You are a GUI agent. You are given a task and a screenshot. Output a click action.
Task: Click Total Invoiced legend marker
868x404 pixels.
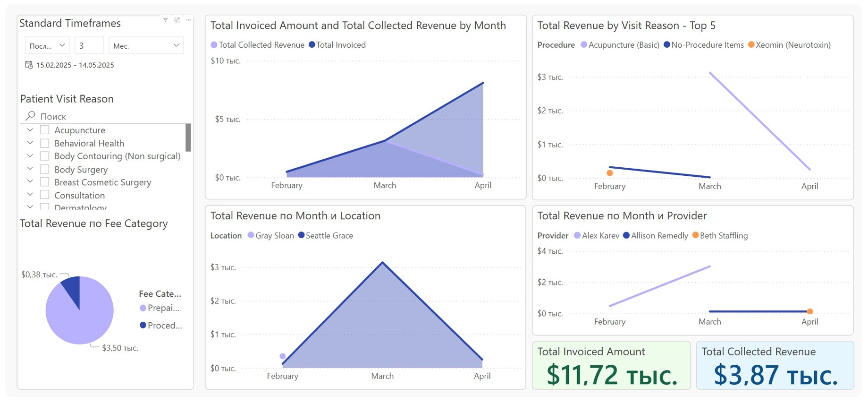coord(312,45)
